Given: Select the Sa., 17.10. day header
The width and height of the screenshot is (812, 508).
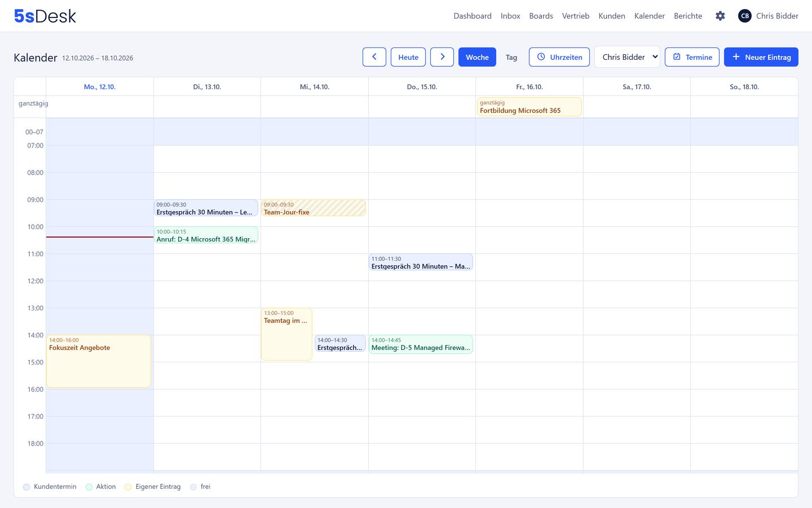Looking at the screenshot, I should [637, 87].
